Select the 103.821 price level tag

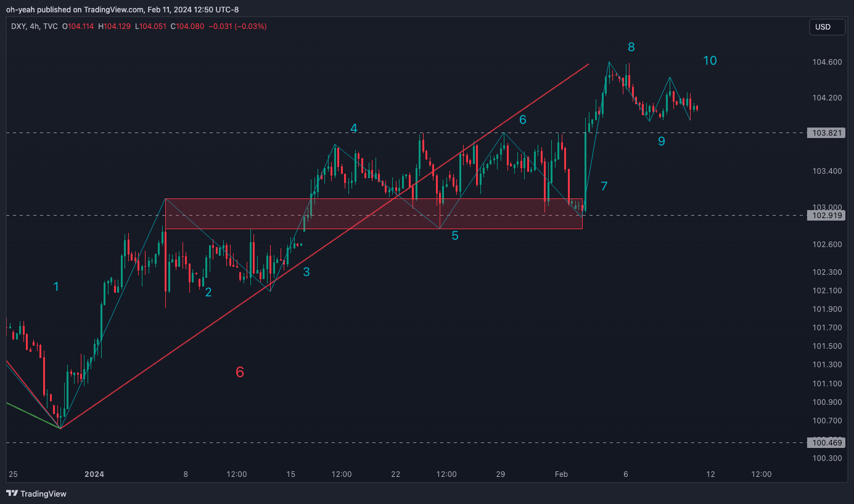click(826, 133)
